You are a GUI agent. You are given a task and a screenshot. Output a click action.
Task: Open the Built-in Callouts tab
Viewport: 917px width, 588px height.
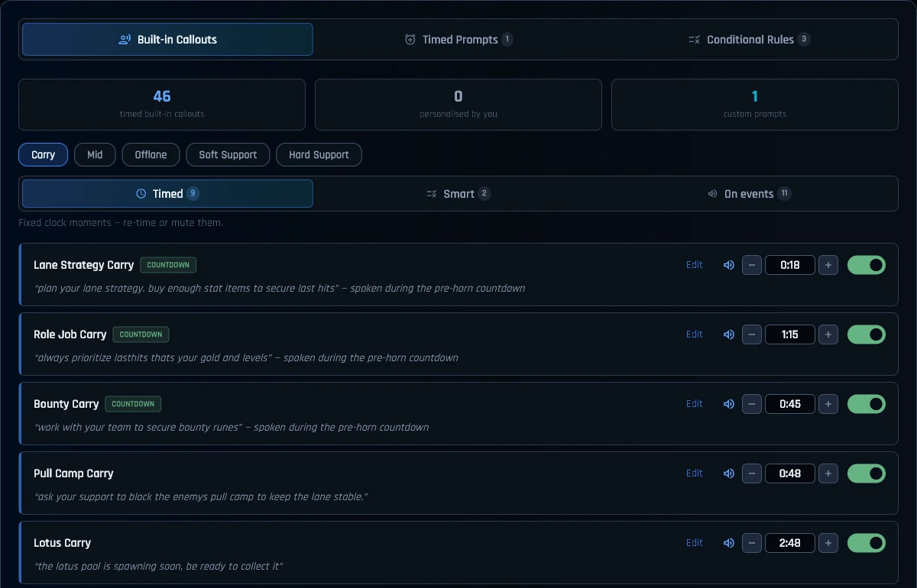pyautogui.click(x=167, y=40)
